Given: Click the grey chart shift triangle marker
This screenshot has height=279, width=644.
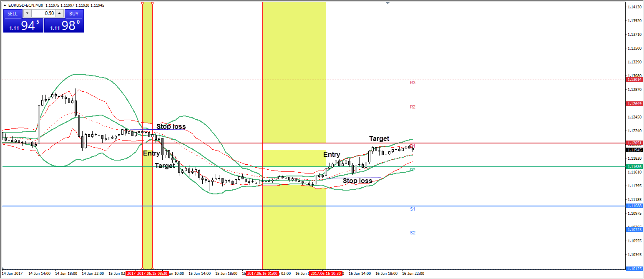Looking at the screenshot, I should (388, 3).
